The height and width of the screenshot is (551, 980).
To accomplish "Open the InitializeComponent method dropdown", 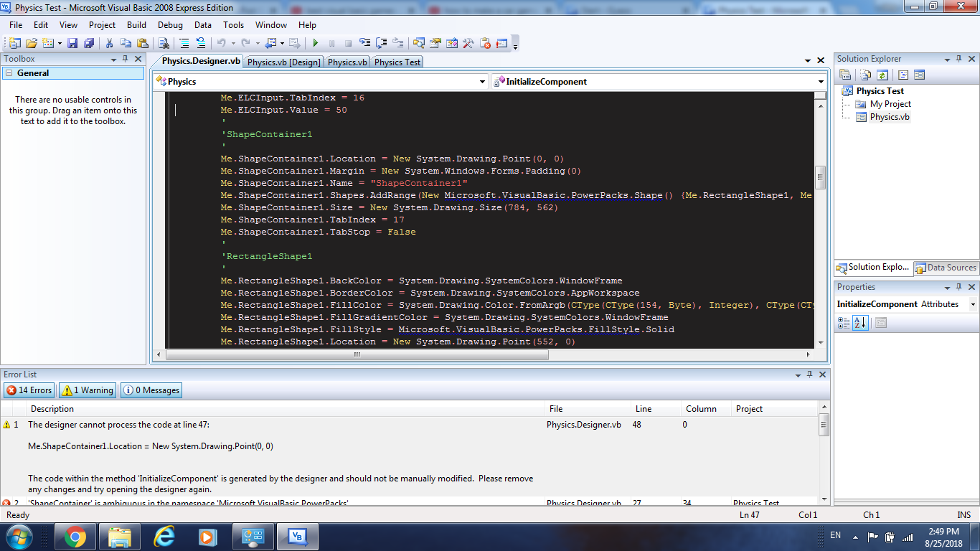I will coord(821,82).
